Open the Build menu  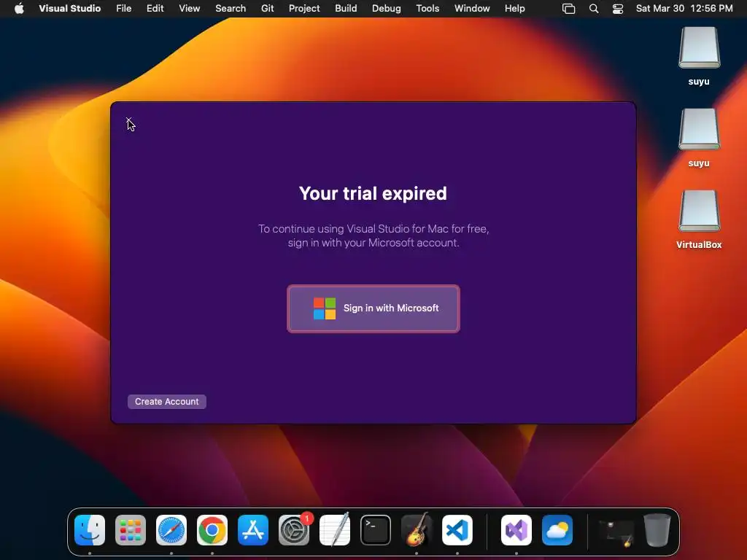pos(346,9)
